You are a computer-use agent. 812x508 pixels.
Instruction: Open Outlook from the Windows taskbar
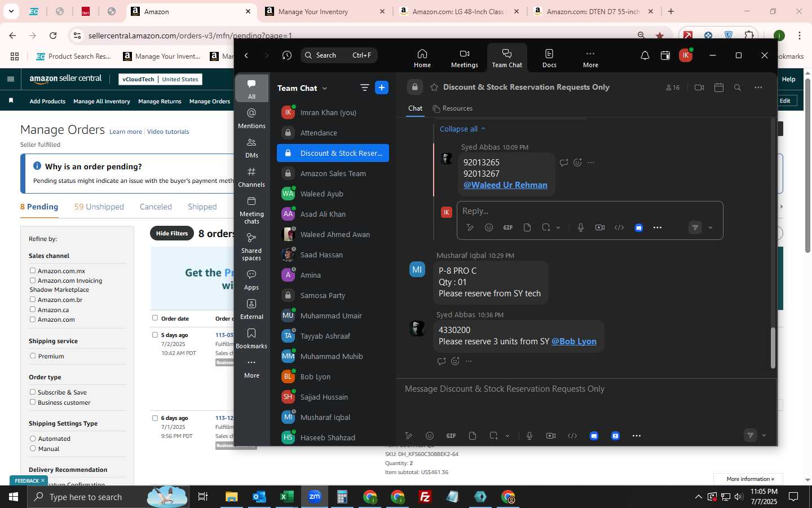tap(259, 497)
